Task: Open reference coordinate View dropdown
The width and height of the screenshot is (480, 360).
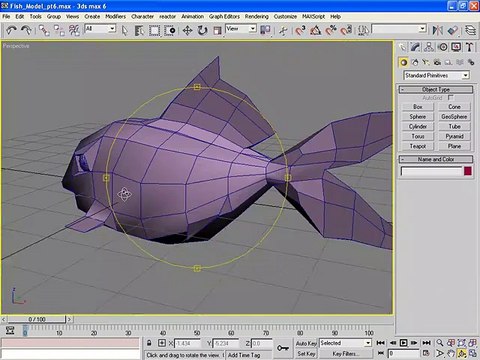Action: [253, 29]
